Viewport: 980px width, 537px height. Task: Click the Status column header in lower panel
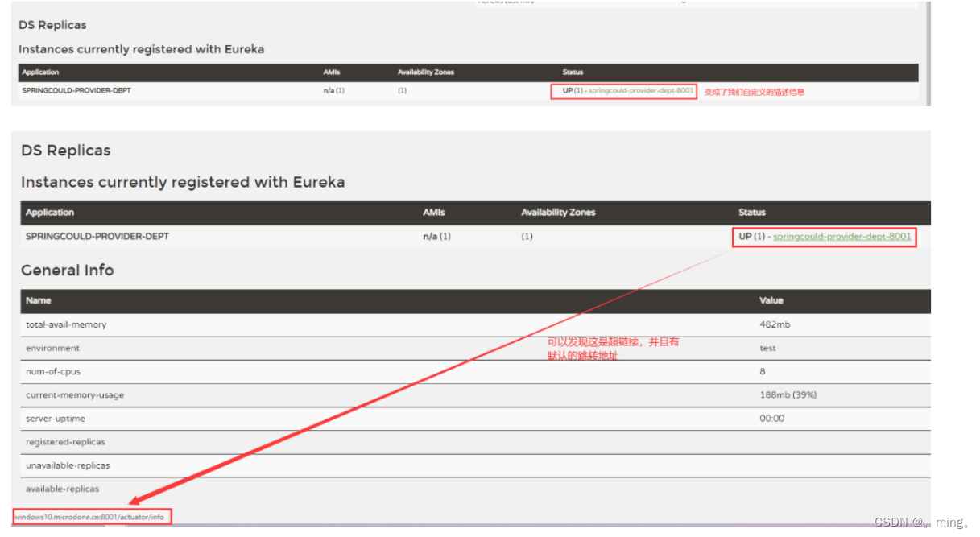tap(752, 213)
